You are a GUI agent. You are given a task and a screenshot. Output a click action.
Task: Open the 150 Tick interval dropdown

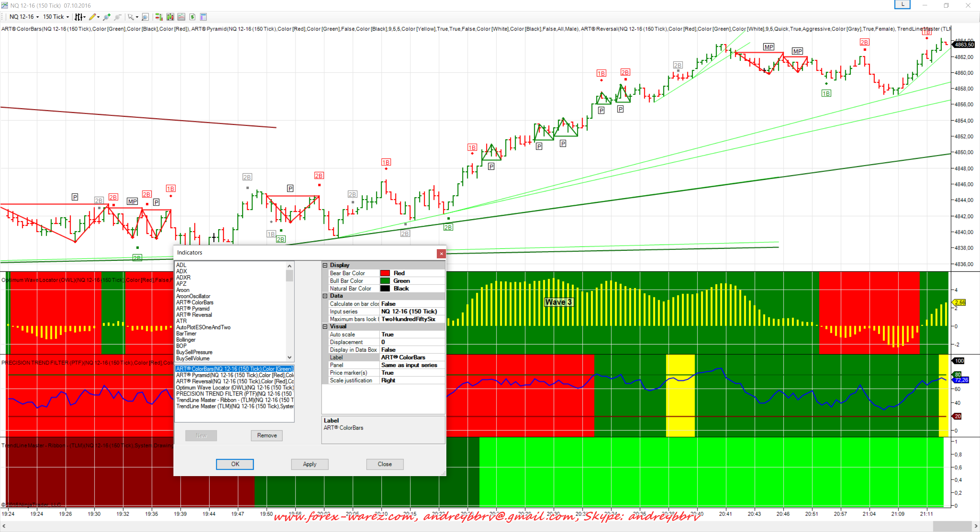click(56, 17)
